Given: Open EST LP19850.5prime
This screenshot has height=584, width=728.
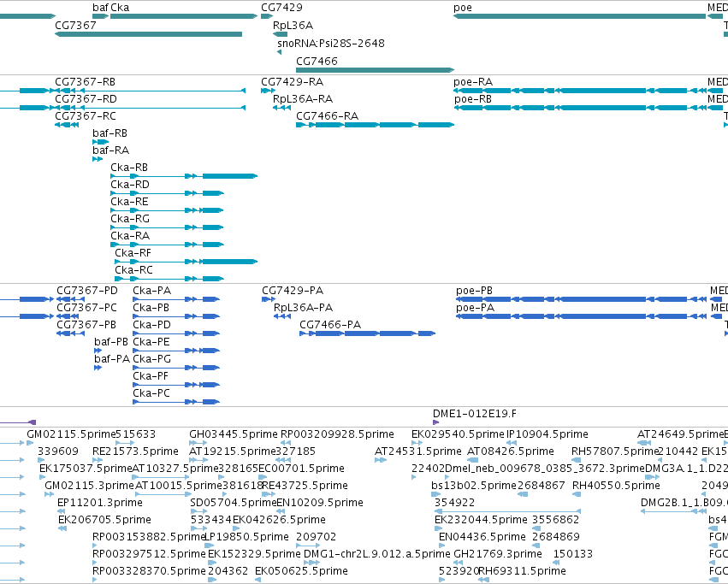Looking at the screenshot, I should coord(246,537).
